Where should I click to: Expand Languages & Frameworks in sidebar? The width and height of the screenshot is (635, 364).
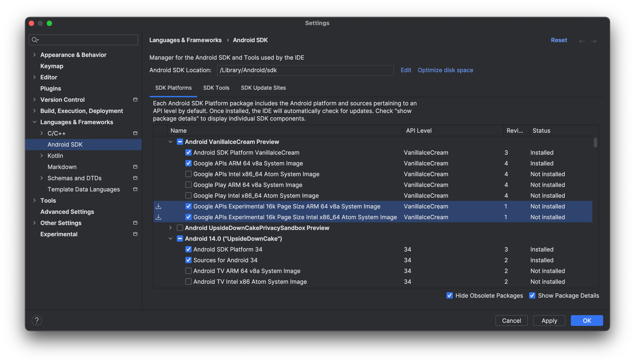click(35, 122)
